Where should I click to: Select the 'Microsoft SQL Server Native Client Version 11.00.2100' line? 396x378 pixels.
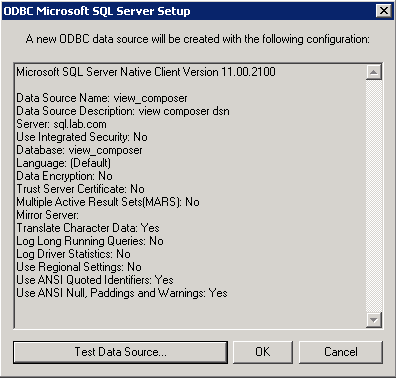pyautogui.click(x=146, y=72)
